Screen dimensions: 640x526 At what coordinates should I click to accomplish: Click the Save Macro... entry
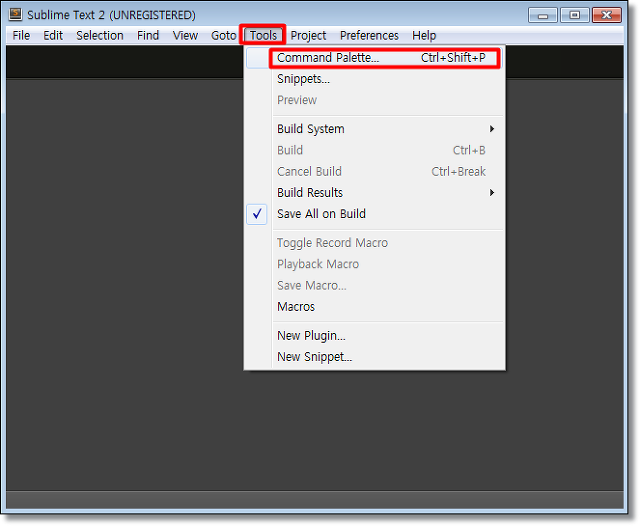click(374, 285)
